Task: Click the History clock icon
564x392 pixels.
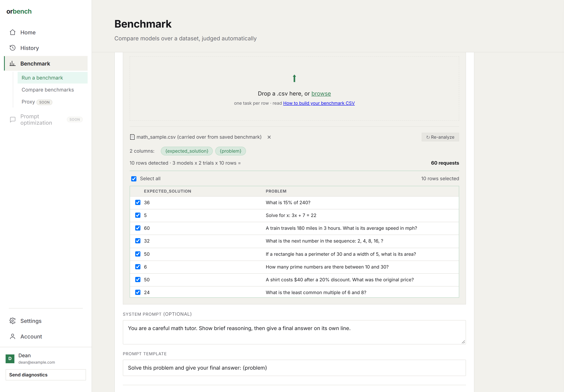Action: pos(13,48)
